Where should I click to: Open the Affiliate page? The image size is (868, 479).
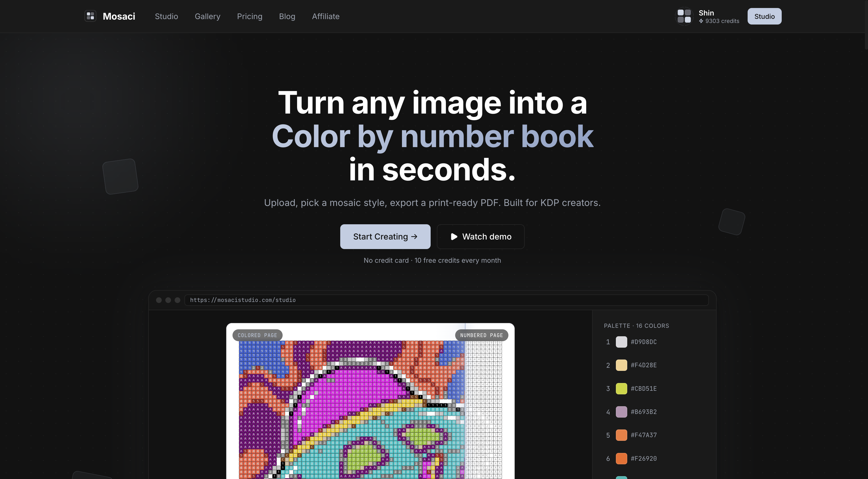click(326, 16)
